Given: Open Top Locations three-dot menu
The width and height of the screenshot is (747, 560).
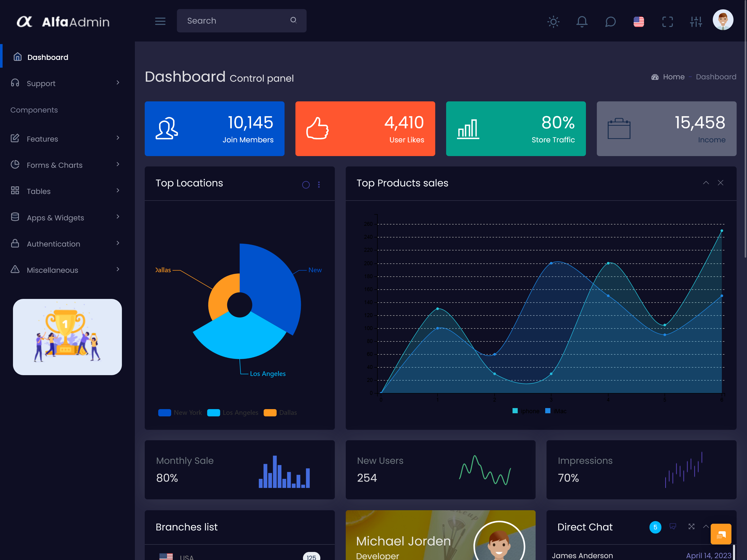Looking at the screenshot, I should (319, 185).
